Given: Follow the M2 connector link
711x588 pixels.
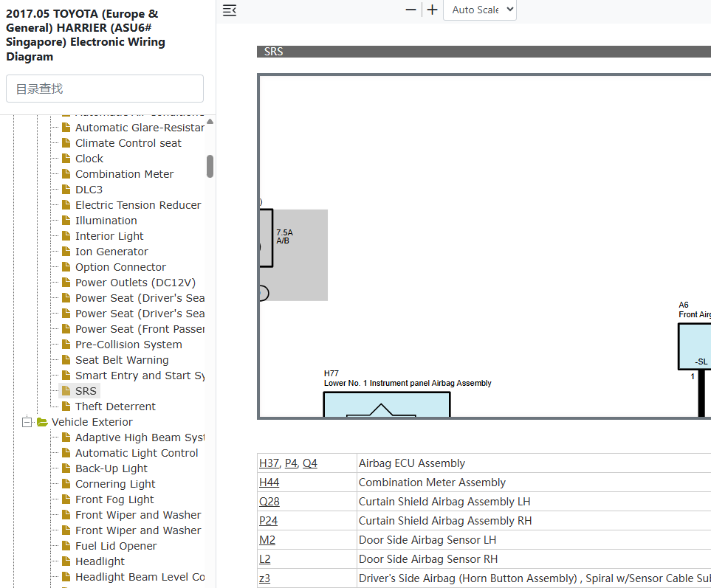Looking at the screenshot, I should point(267,540).
